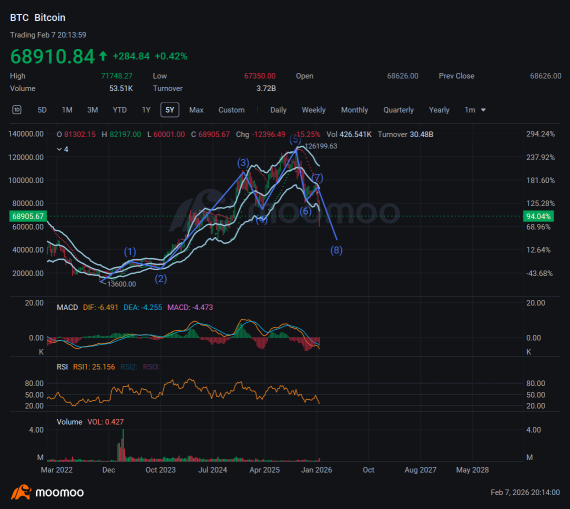Click the green 68905.67 price axis tag
The height and width of the screenshot is (509, 570).
pyautogui.click(x=28, y=216)
